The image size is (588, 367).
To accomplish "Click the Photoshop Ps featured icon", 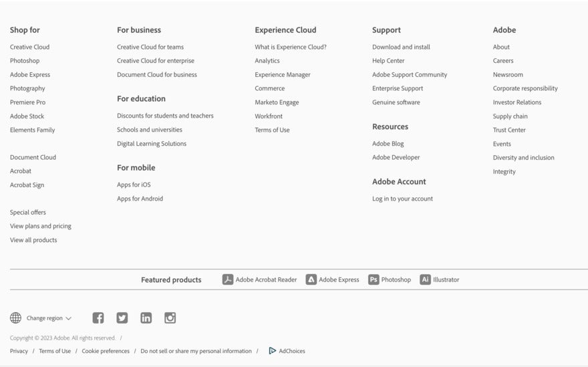I will [x=374, y=279].
